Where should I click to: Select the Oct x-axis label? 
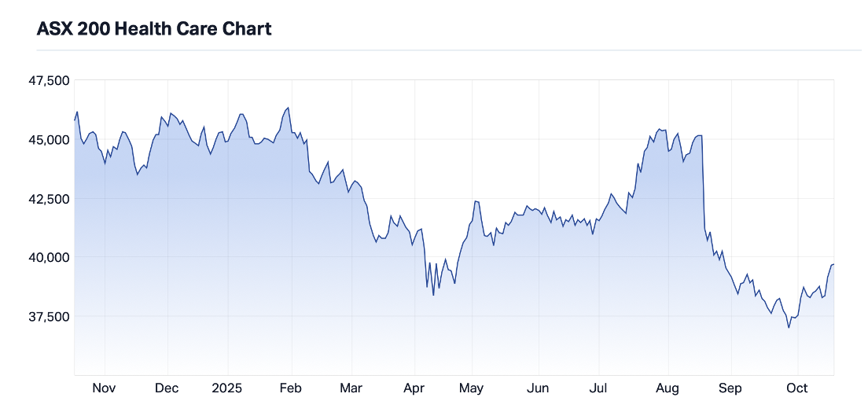797,388
